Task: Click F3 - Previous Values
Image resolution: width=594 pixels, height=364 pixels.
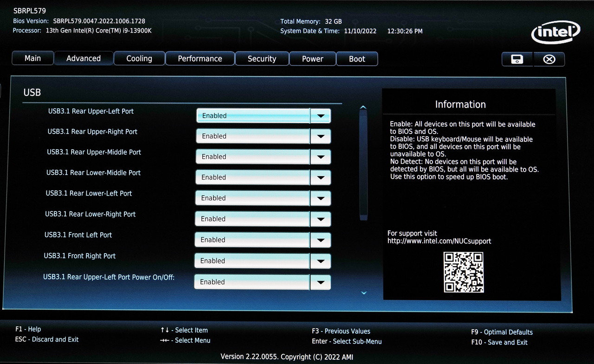Action: pyautogui.click(x=341, y=331)
